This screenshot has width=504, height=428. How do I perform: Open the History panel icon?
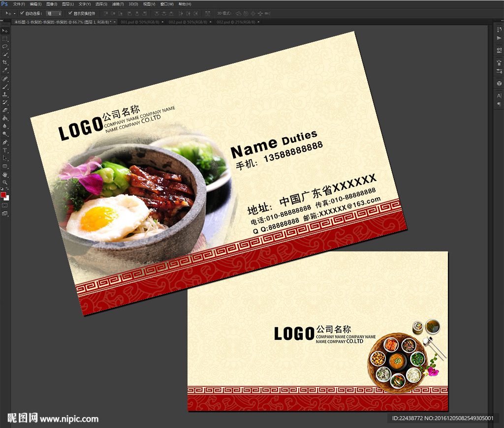point(499,30)
